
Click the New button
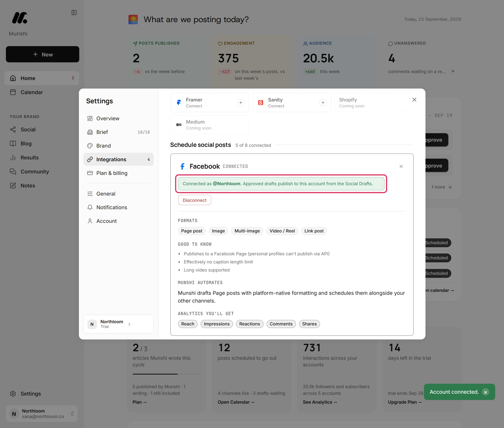(x=43, y=54)
